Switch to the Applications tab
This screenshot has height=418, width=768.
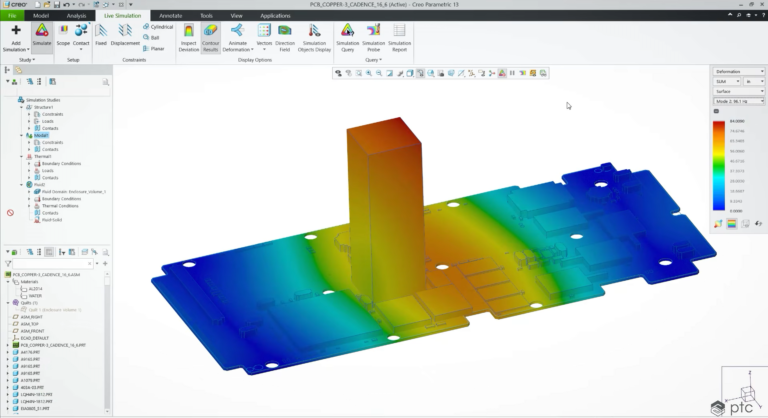click(x=275, y=16)
